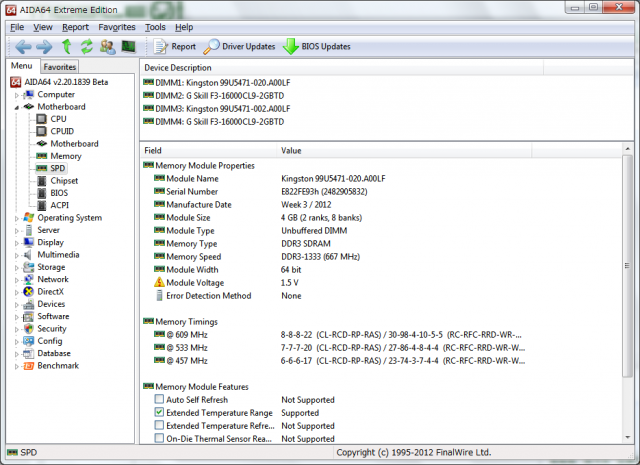The width and height of the screenshot is (640, 465).
Task: Open the monitor diagnostics toolbar icon
Action: click(129, 47)
